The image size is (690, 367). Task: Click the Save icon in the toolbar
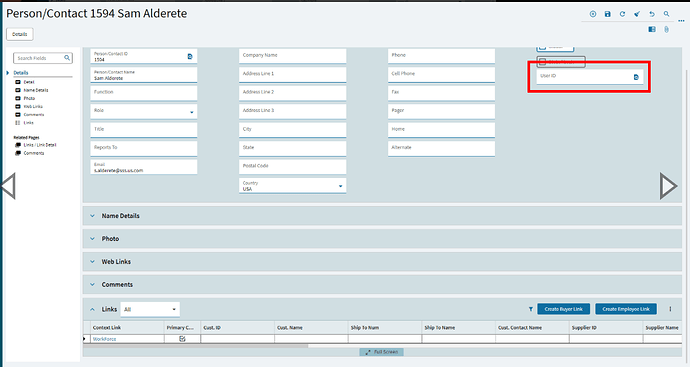pos(608,14)
